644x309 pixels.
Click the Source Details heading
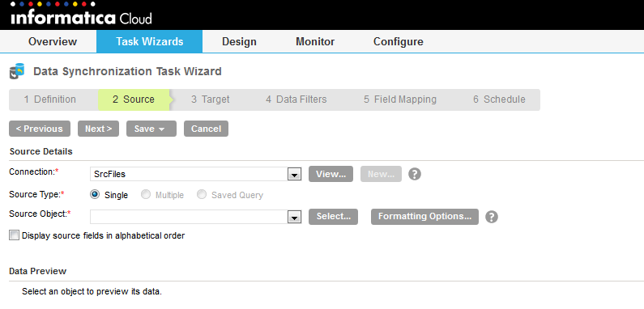[41, 151]
